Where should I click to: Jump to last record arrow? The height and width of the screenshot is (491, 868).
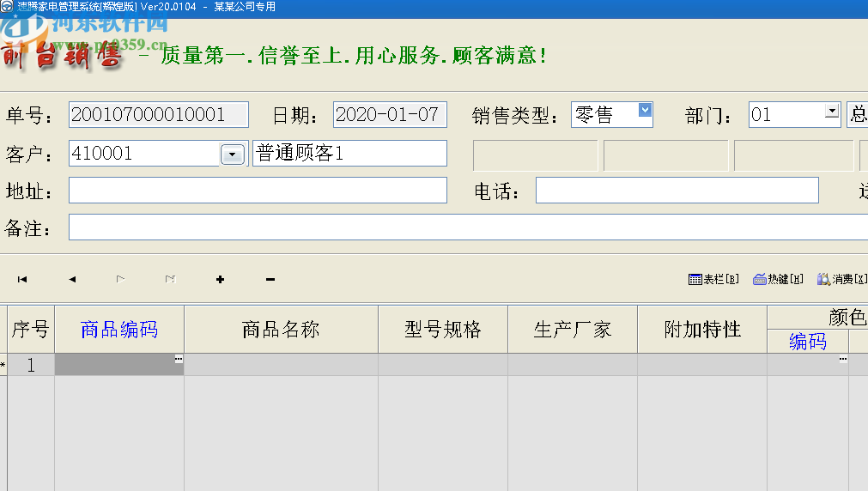pyautogui.click(x=170, y=279)
